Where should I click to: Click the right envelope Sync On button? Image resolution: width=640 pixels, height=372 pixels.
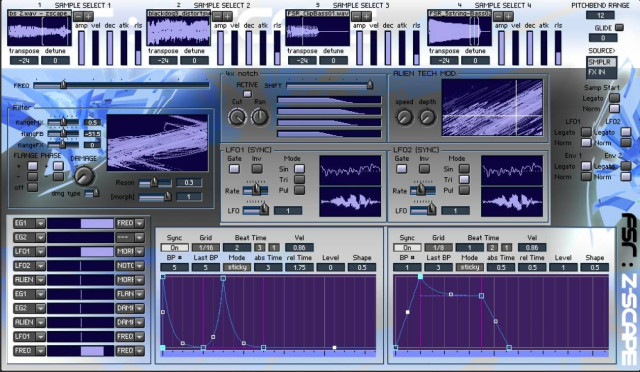(407, 247)
